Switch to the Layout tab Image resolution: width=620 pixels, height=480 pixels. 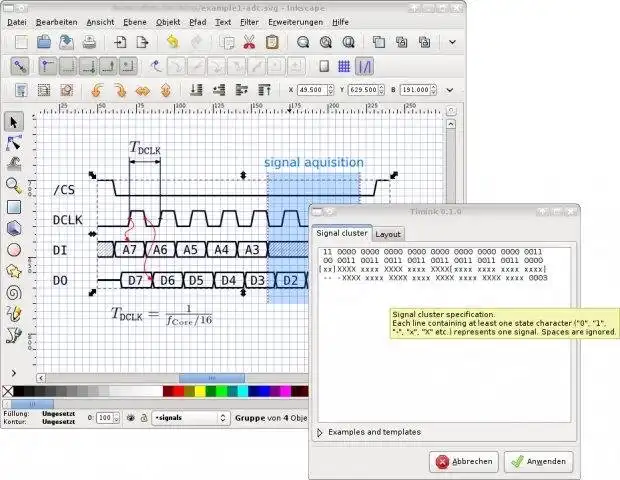pos(388,234)
